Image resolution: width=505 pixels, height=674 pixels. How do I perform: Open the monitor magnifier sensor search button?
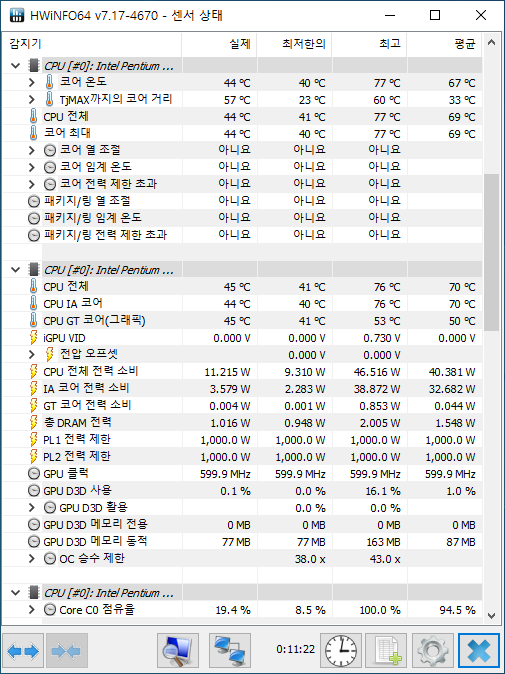[178, 651]
